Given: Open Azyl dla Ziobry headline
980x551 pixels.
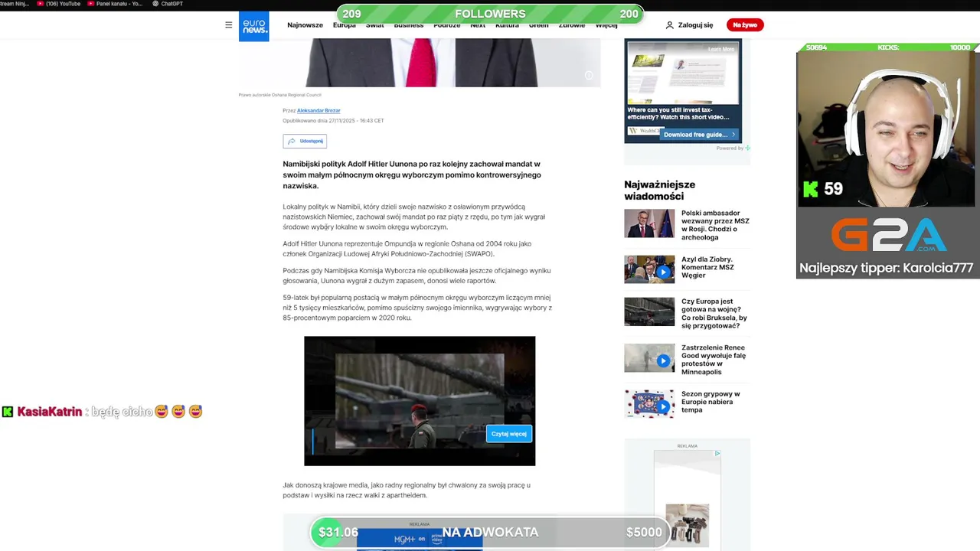Looking at the screenshot, I should tap(707, 267).
